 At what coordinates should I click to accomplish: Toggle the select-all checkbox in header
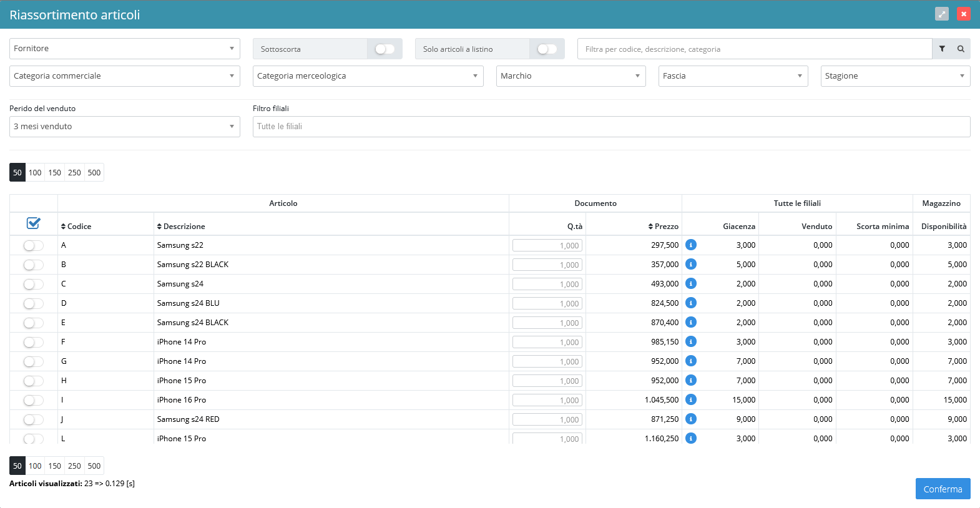(34, 223)
